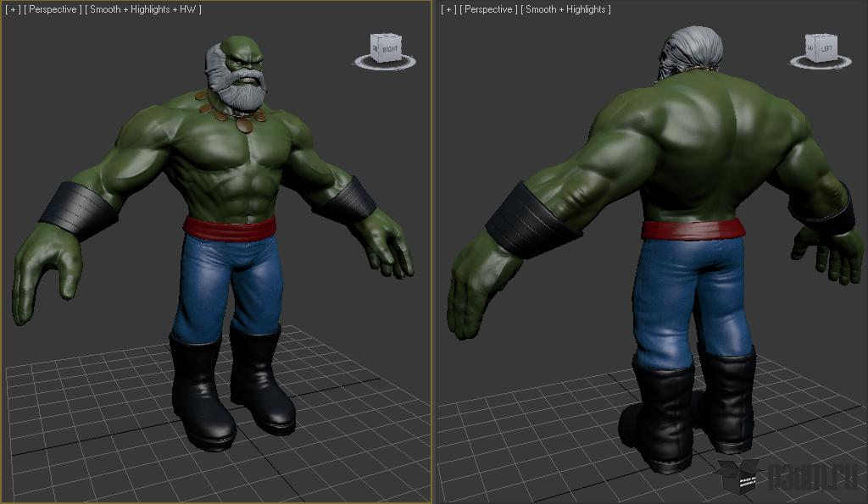Open the [+] general menu in the left viewport
868x504 pixels.
(x=13, y=9)
